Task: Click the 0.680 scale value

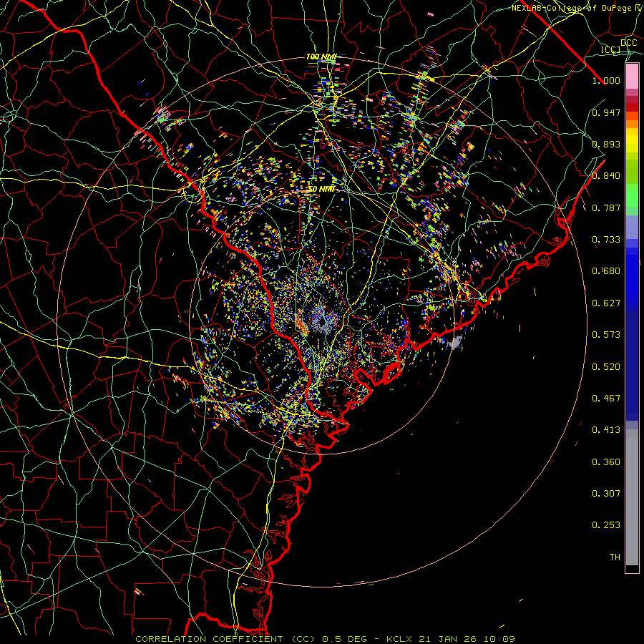Action: [606, 271]
